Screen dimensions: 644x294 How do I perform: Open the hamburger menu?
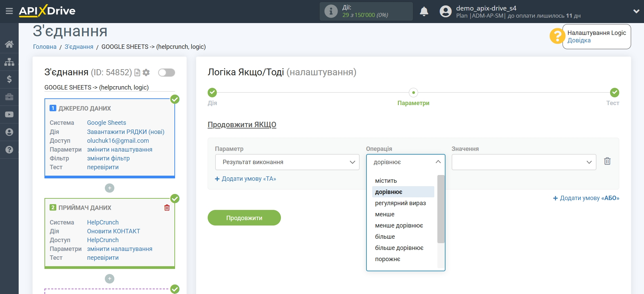click(9, 11)
